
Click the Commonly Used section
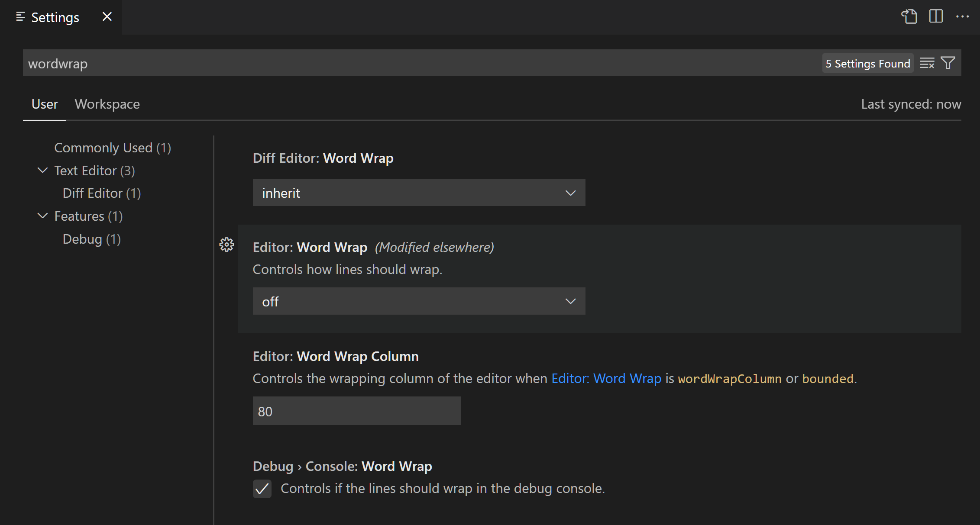[112, 147]
